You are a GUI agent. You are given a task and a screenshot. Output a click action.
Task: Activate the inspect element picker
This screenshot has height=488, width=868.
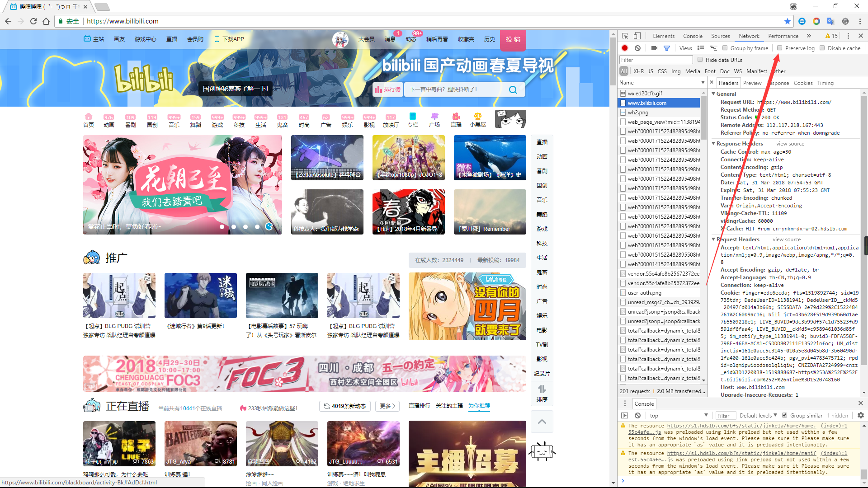[x=625, y=36]
